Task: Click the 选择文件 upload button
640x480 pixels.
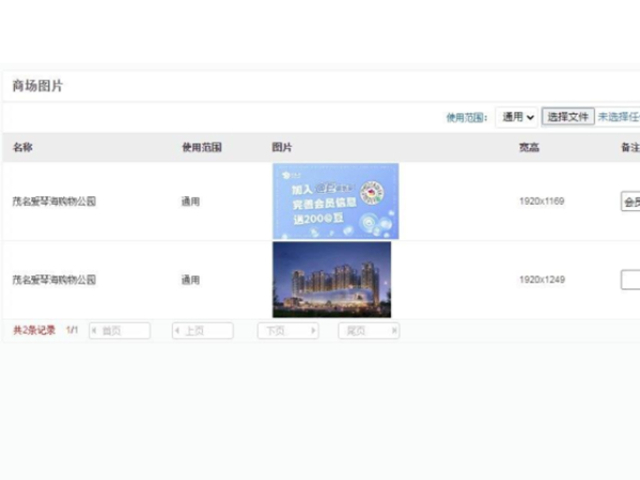Action: click(x=568, y=117)
